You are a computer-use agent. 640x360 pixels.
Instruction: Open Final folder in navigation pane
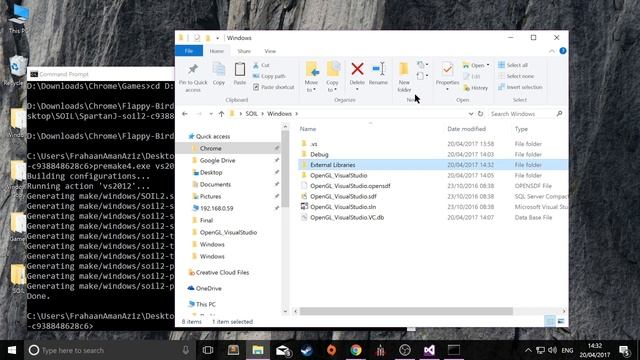click(206, 220)
